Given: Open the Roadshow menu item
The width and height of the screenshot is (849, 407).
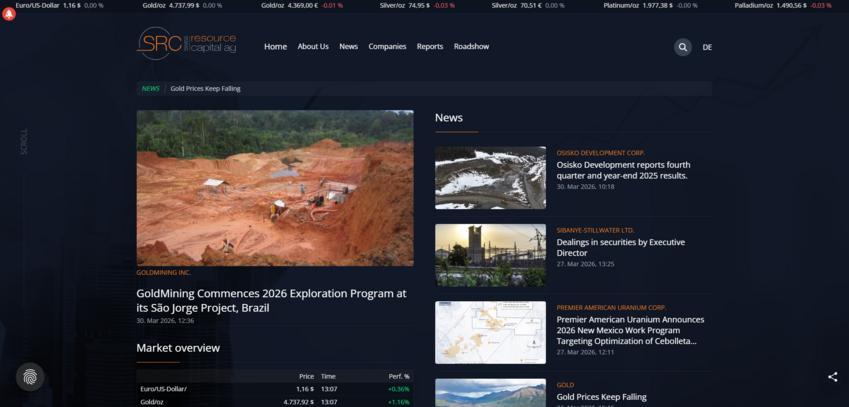Looking at the screenshot, I should (x=471, y=47).
